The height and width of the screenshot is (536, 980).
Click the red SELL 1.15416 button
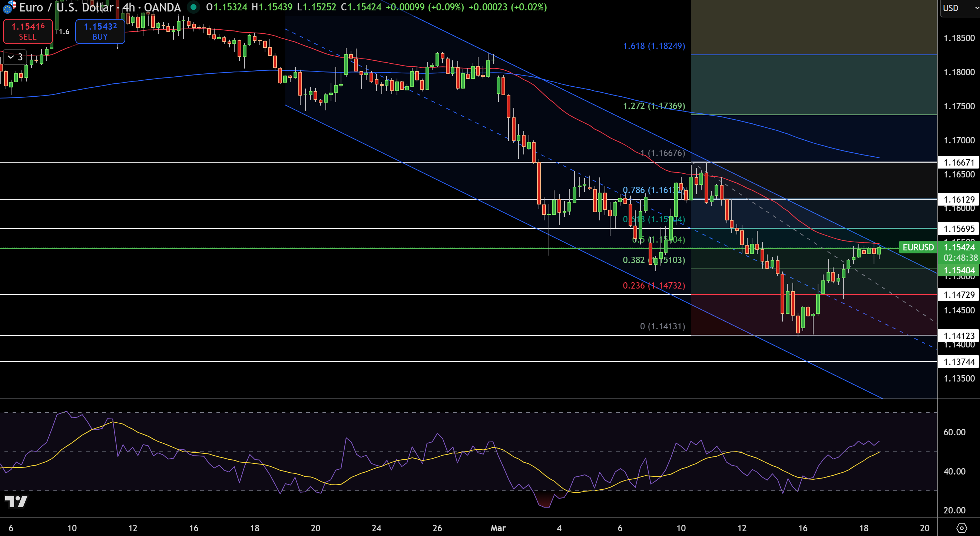pos(28,31)
